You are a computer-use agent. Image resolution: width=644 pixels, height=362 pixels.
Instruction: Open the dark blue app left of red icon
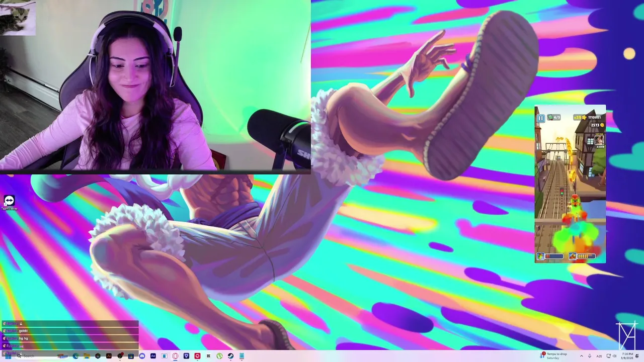pyautogui.click(x=186, y=356)
